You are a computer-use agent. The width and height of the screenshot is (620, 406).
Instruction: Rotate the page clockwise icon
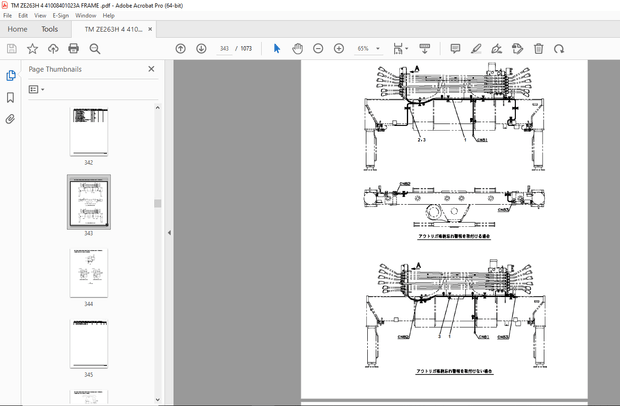point(559,49)
